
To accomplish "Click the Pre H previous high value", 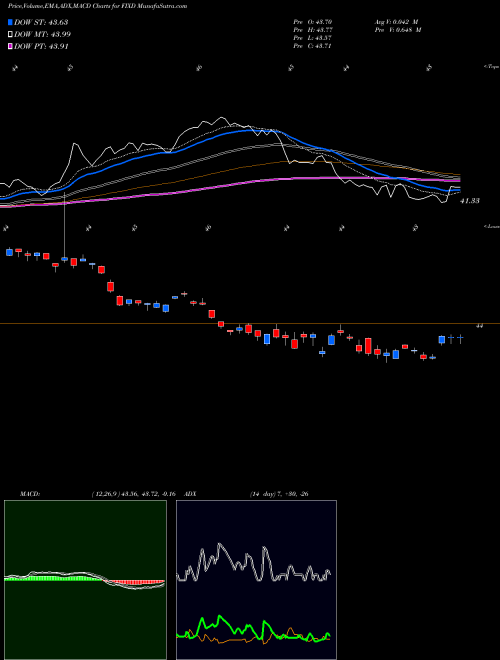I will point(313,30).
